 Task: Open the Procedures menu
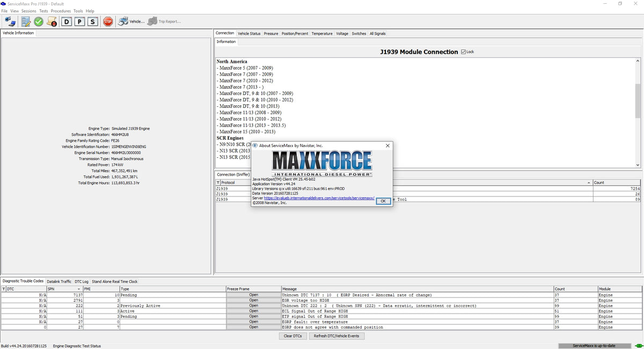(61, 11)
